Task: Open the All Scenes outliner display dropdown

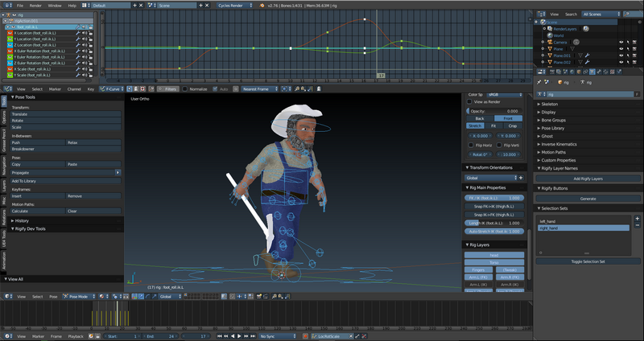Action: tap(601, 14)
